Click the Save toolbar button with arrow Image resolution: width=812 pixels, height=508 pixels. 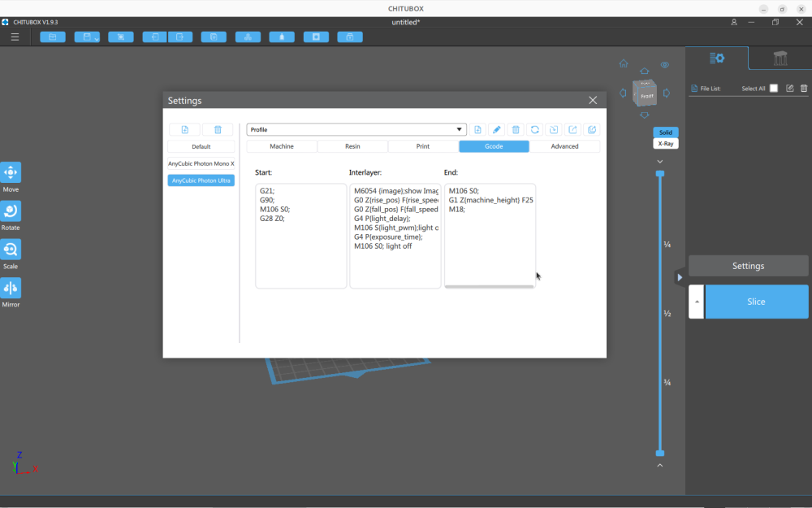87,37
